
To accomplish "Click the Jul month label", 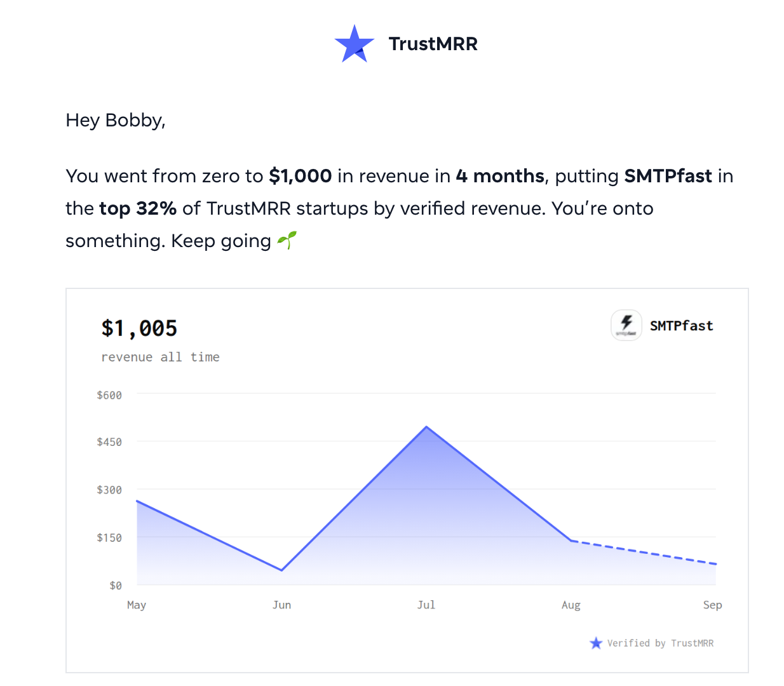I will (426, 605).
